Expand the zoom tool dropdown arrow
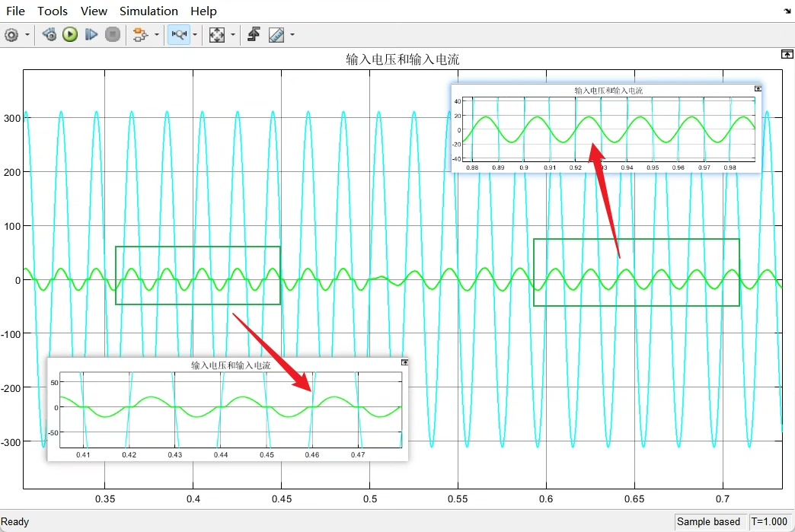 tap(195, 34)
